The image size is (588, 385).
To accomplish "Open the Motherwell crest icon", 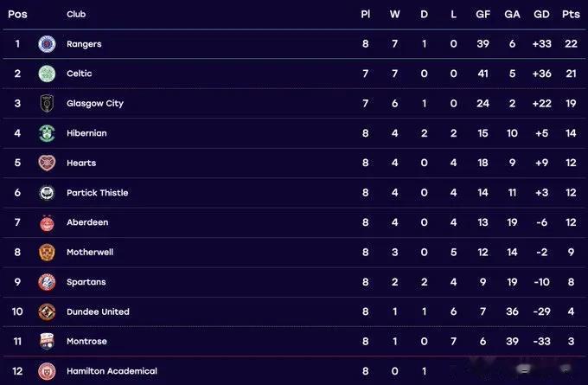I will coord(47,252).
